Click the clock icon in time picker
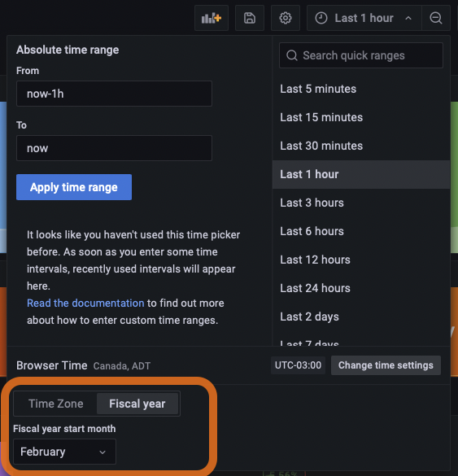458x476 pixels. (321, 18)
